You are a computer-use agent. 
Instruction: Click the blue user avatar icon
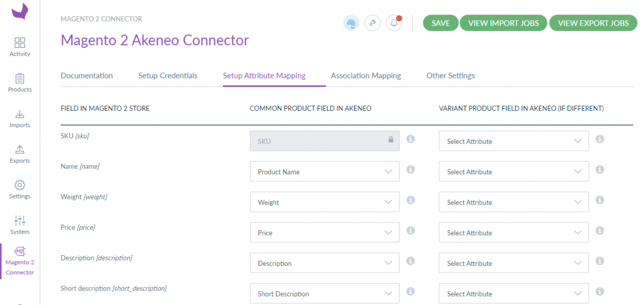click(351, 23)
